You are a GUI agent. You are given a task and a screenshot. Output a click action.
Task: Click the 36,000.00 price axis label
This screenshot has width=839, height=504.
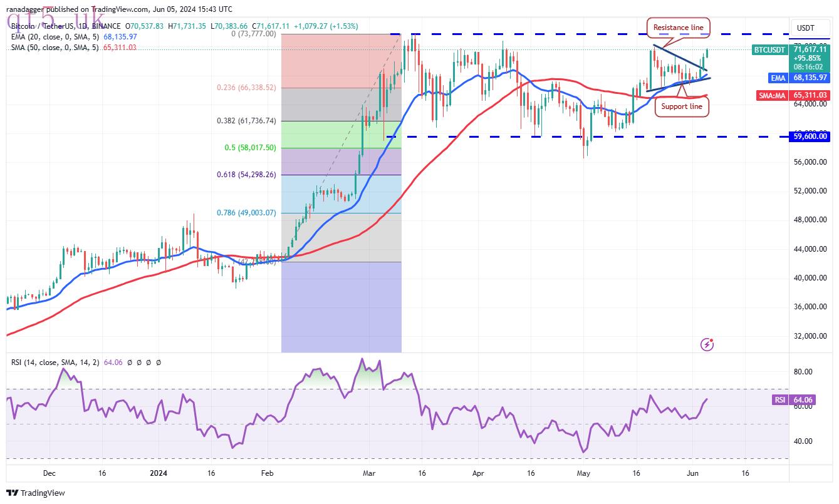pyautogui.click(x=810, y=307)
